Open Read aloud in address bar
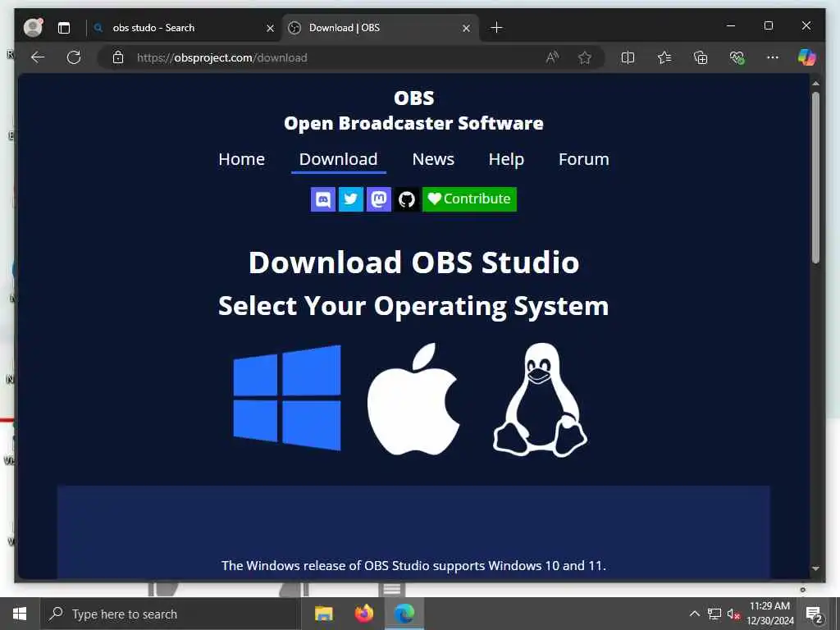This screenshot has width=840, height=630. pyautogui.click(x=552, y=57)
